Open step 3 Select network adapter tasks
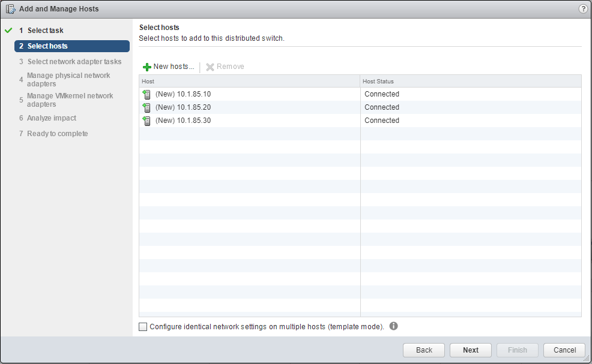The width and height of the screenshot is (592, 364). tap(70, 62)
